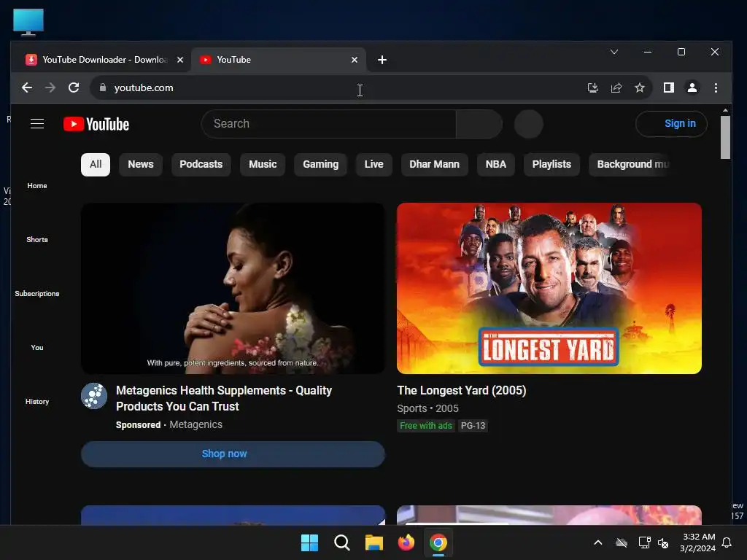
Task: Click the round voice search button
Action: coord(528,124)
